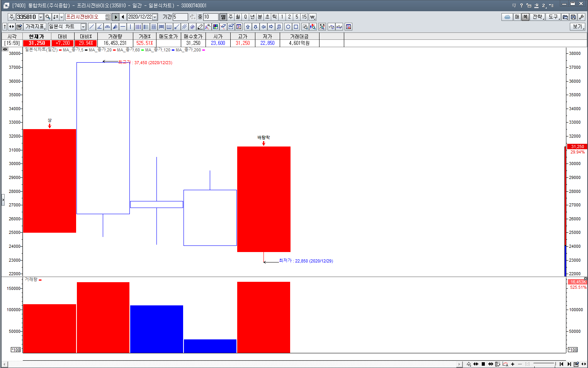This screenshot has height=368, width=588.
Task: Toggle the 매 button in top-right toolbar
Action: (517, 17)
